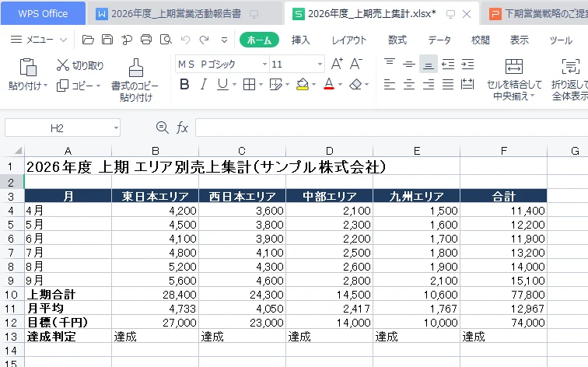
Task: Click Merge and Center cells icon
Action: [x=514, y=67]
